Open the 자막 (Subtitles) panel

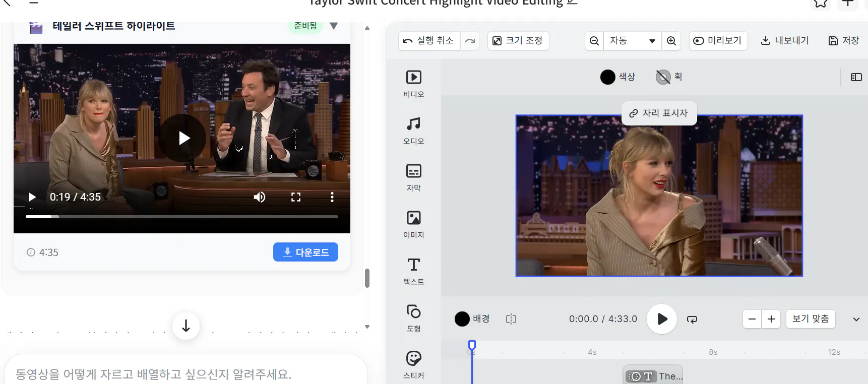(x=413, y=177)
